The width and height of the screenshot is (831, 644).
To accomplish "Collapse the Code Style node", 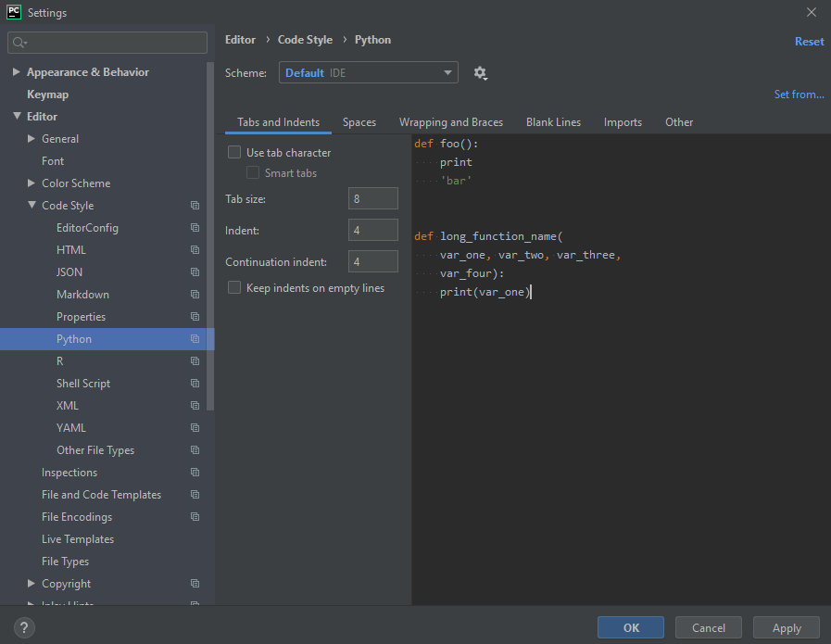I will tap(31, 205).
